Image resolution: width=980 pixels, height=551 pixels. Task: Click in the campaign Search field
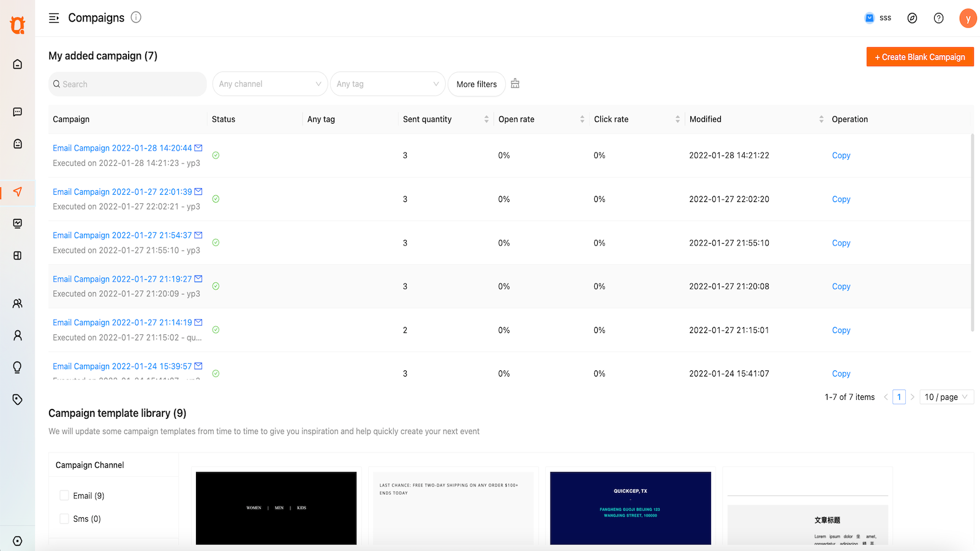coord(127,84)
